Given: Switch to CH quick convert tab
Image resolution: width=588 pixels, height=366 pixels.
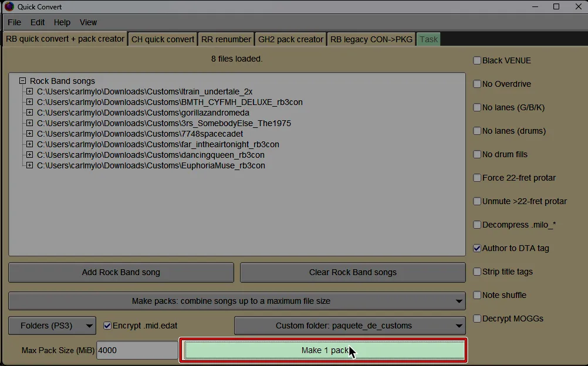Looking at the screenshot, I should [x=163, y=39].
